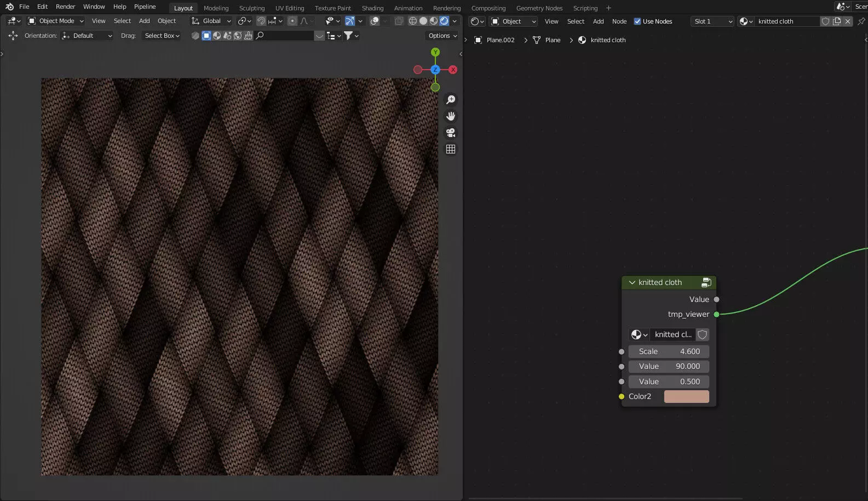Switch to the Shading workspace tab
Screen dimensions: 868x501
372,8
